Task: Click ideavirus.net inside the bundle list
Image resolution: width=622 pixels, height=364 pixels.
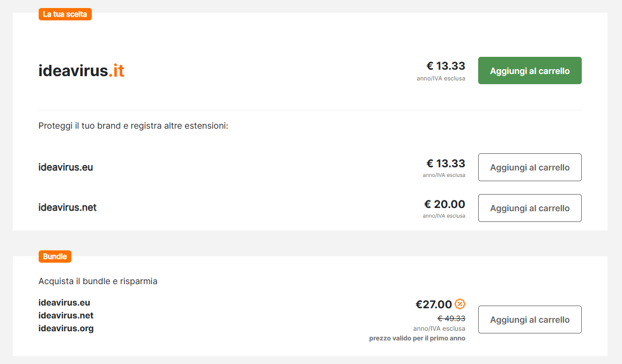Action: (x=66, y=315)
